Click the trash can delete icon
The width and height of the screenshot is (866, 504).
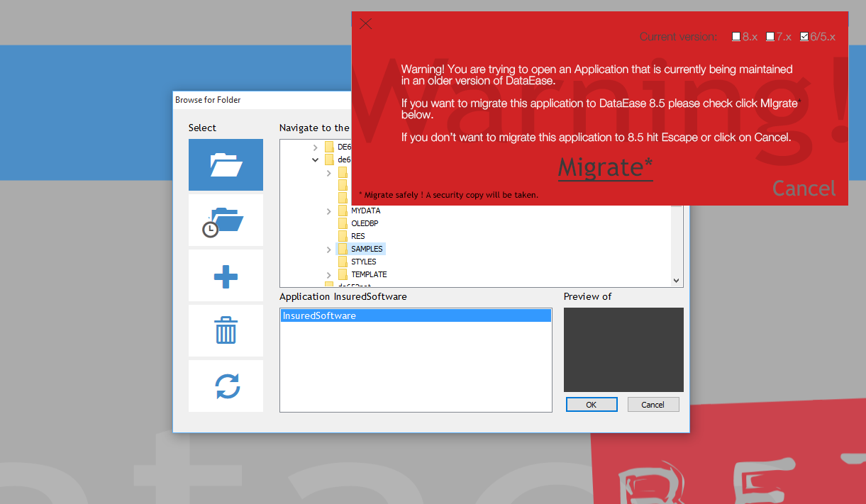click(226, 331)
